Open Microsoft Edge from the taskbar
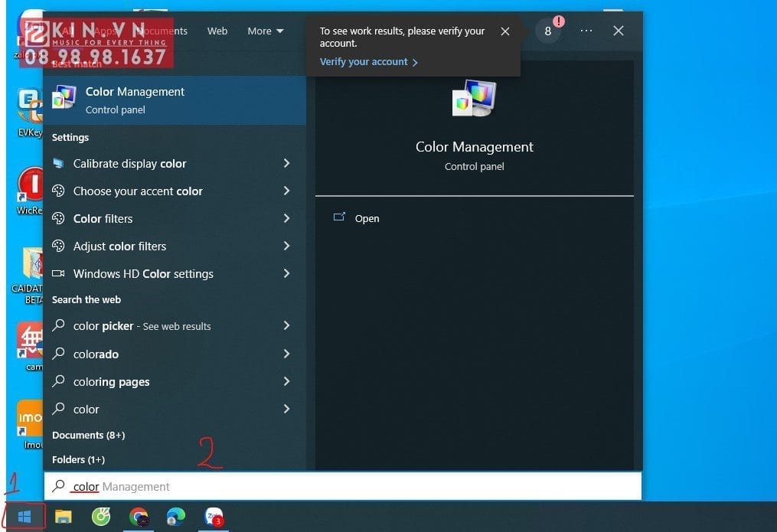Viewport: 777px width, 532px height. pyautogui.click(x=176, y=517)
